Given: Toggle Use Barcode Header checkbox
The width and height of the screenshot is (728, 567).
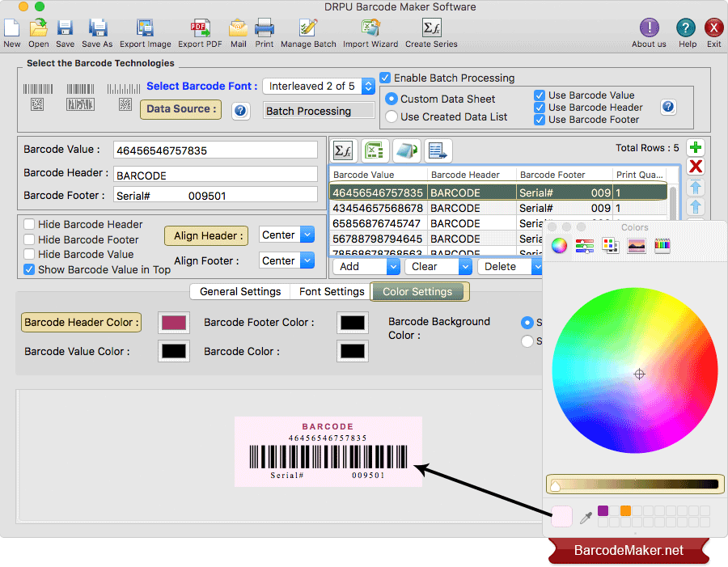Looking at the screenshot, I should (539, 108).
